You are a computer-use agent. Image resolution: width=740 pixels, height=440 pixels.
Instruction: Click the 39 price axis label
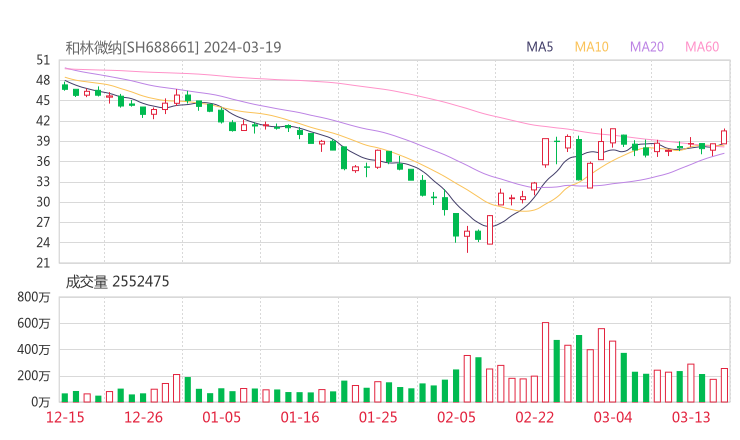coord(43,141)
